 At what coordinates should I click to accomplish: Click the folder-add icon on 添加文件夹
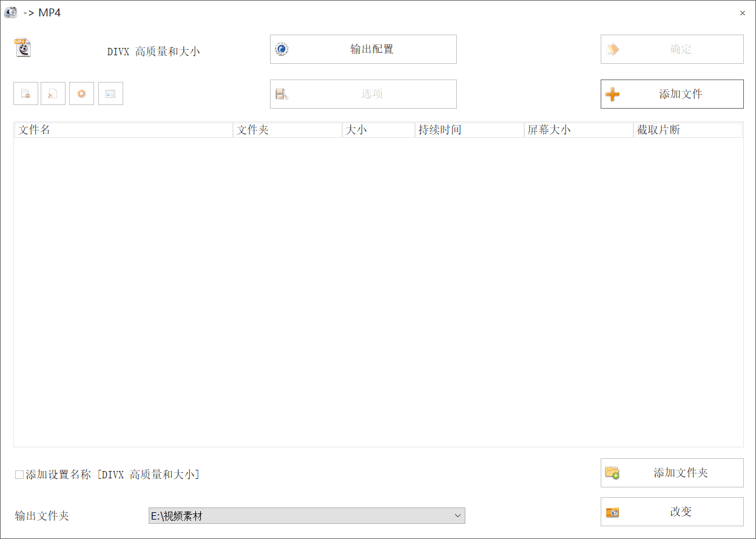point(612,473)
